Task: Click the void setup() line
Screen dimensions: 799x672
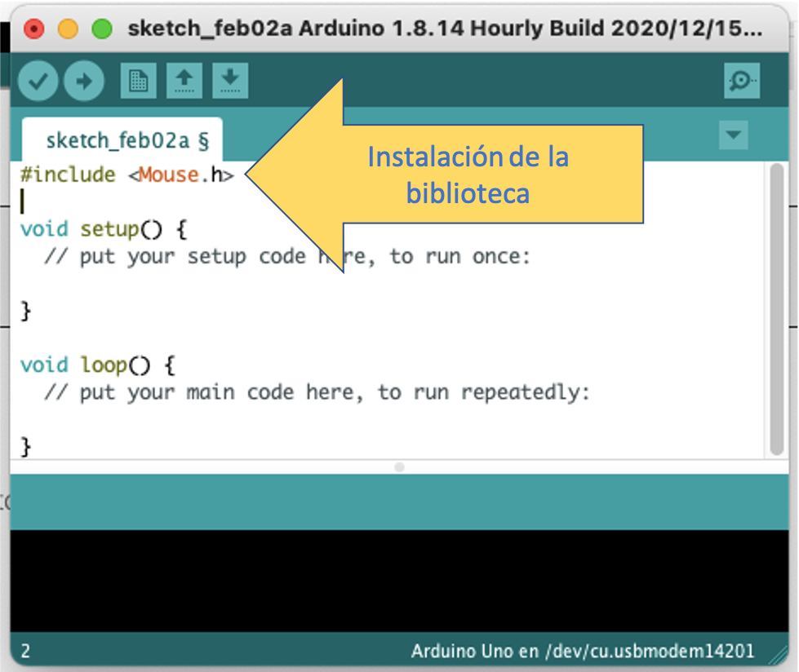Action: coord(104,229)
